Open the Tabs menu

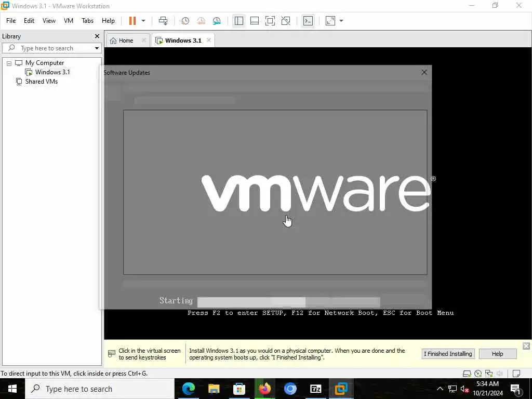87,21
